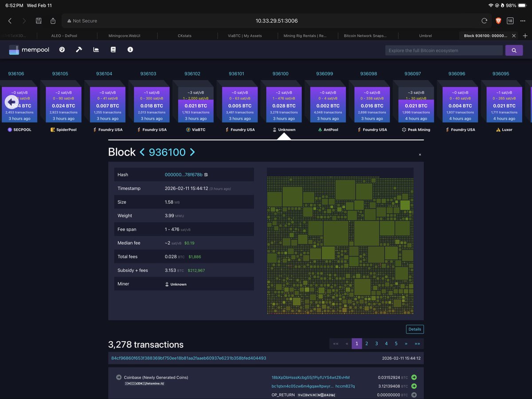Go to transactions page 5

pyautogui.click(x=396, y=344)
